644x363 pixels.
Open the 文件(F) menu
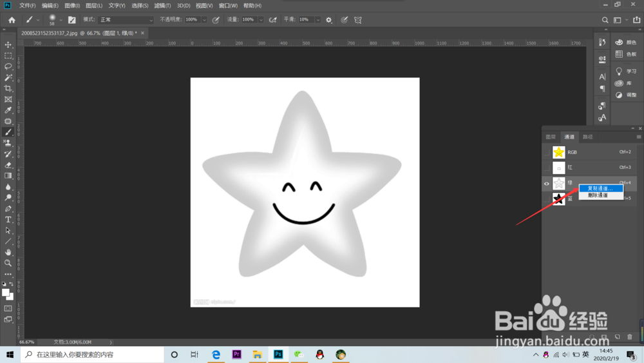click(x=27, y=5)
